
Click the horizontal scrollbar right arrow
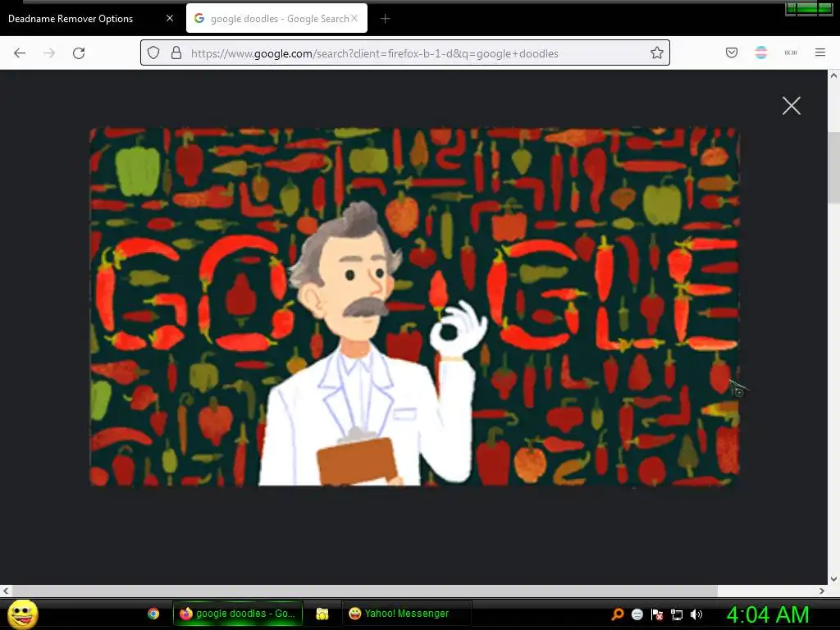coord(822,591)
